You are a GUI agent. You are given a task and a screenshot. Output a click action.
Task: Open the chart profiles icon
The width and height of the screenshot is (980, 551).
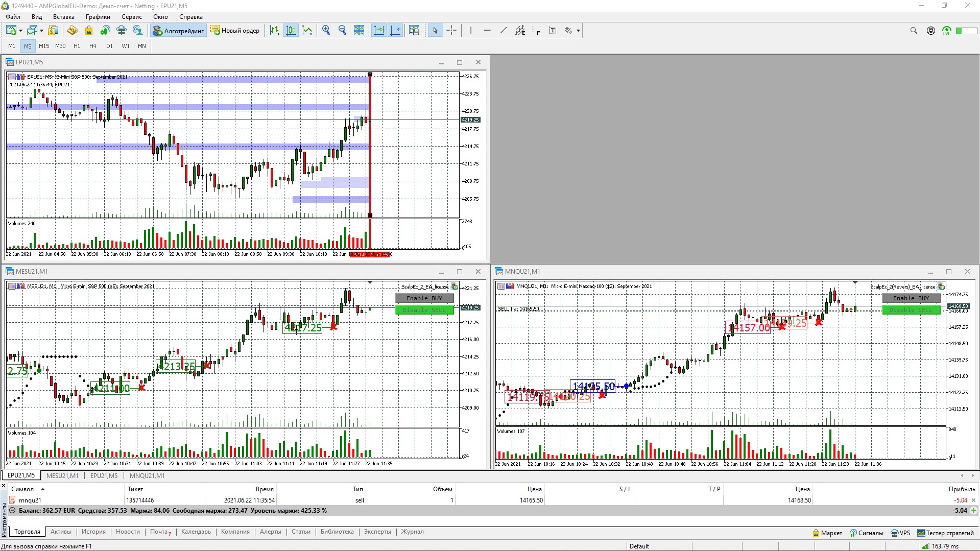32,31
